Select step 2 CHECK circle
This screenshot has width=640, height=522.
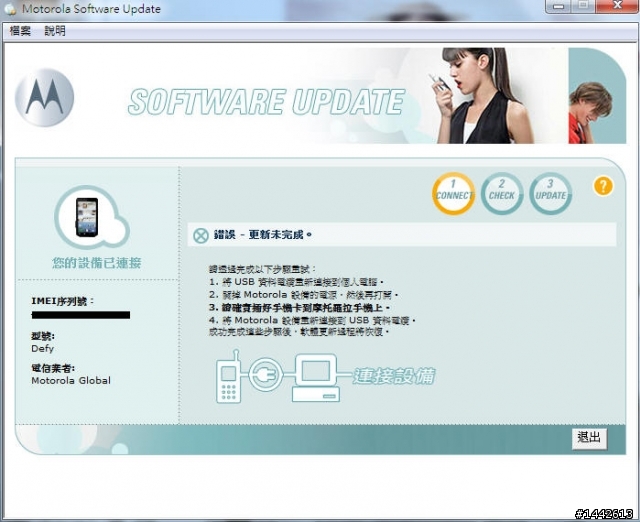(502, 193)
